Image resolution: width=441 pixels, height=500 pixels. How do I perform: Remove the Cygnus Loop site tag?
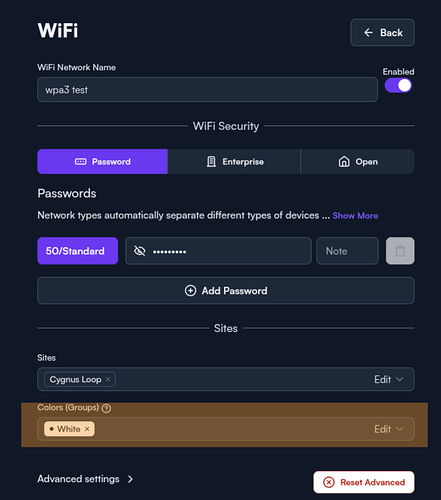(x=108, y=379)
